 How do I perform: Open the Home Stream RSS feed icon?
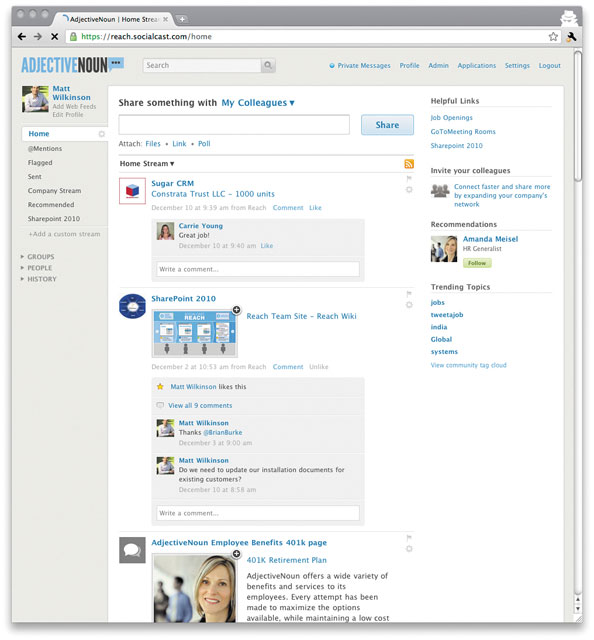point(409,164)
